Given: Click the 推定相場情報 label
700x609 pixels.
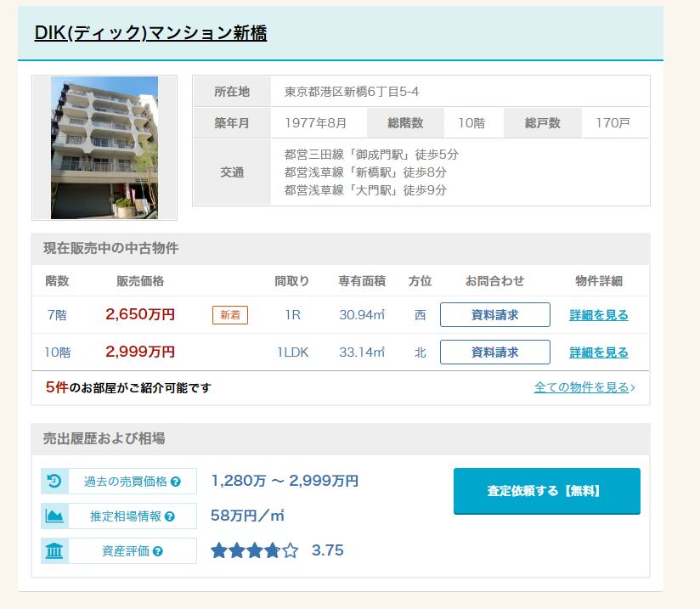Looking at the screenshot, I should coord(126,516).
